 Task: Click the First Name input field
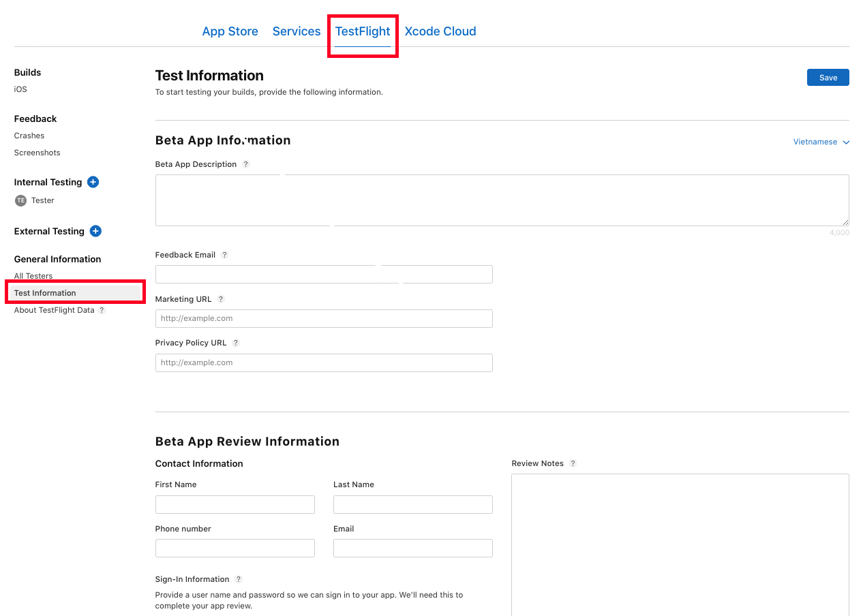(234, 504)
